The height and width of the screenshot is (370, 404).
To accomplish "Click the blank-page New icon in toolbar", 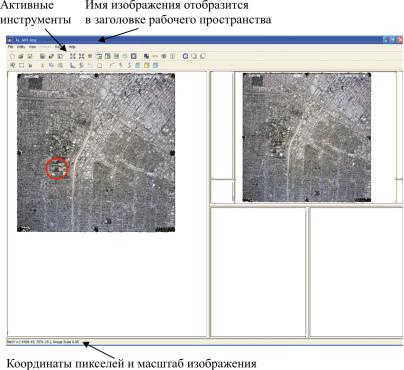I will 12,56.
